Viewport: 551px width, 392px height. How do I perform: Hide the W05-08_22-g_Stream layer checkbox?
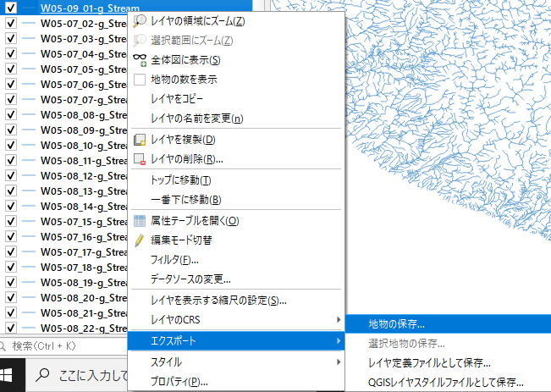point(11,329)
